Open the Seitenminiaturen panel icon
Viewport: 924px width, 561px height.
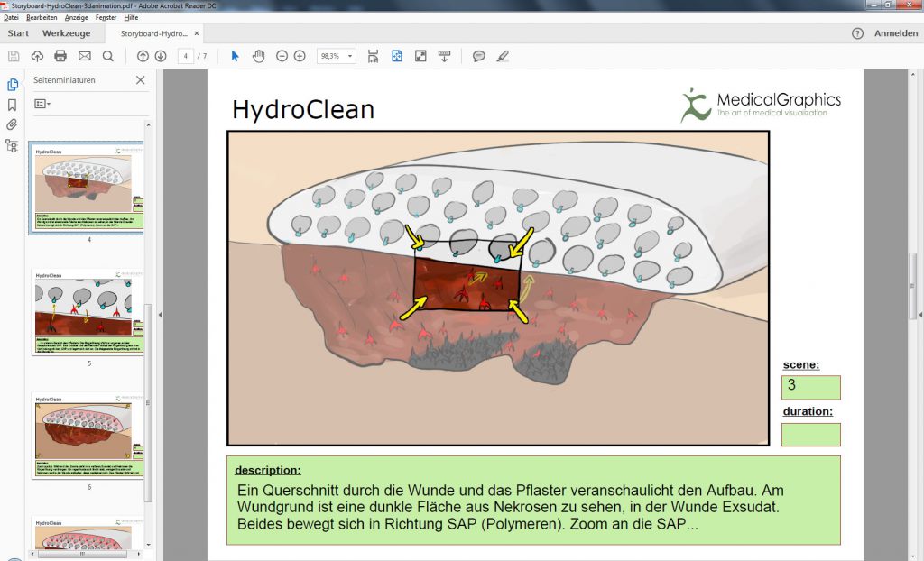[x=11, y=84]
